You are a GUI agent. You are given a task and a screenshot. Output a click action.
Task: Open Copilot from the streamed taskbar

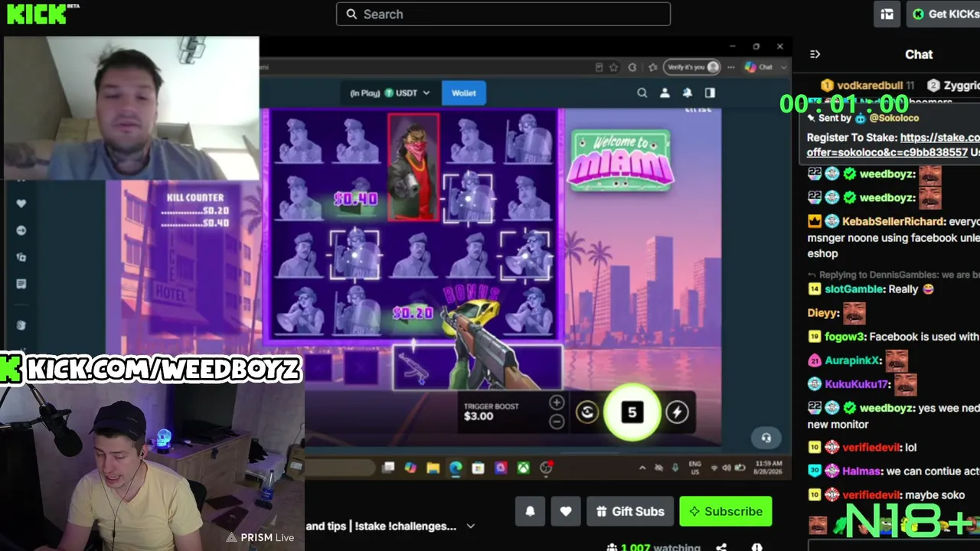(410, 468)
